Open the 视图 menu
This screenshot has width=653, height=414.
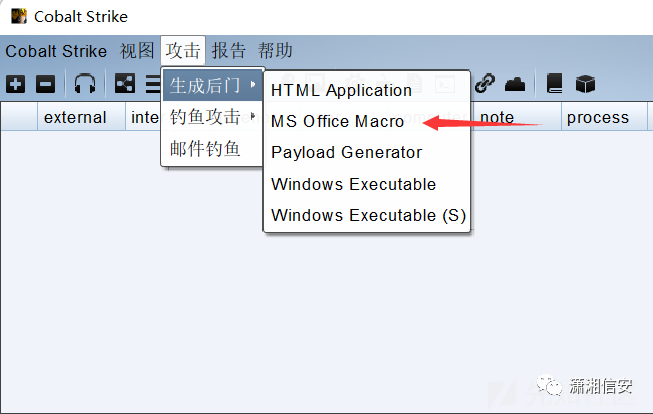137,51
